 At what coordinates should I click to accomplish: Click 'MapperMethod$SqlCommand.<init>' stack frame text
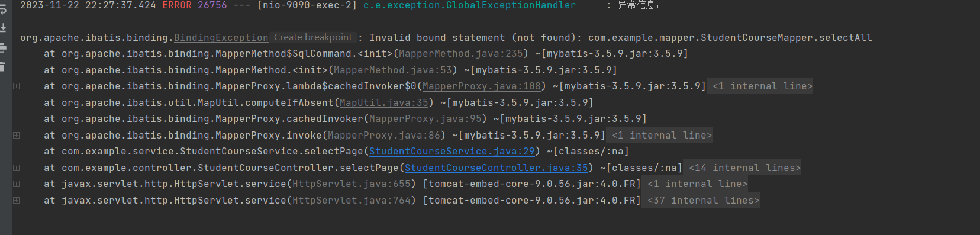click(304, 54)
